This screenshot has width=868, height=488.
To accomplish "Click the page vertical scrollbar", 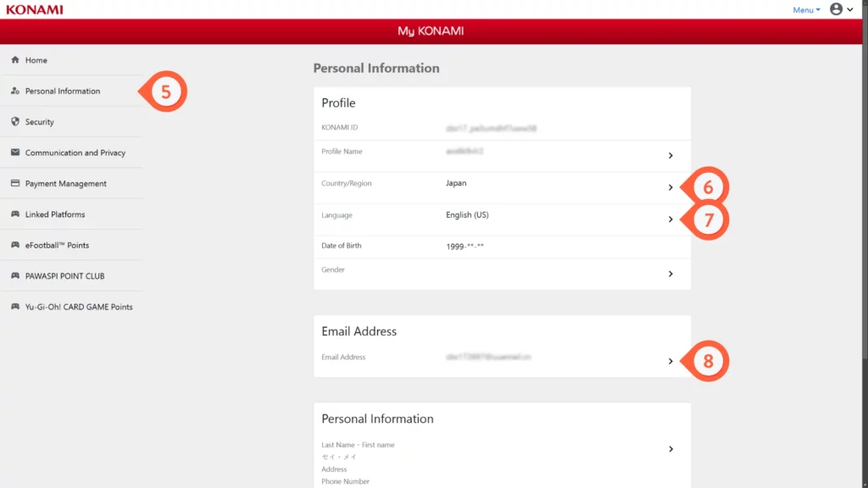I will (x=864, y=212).
